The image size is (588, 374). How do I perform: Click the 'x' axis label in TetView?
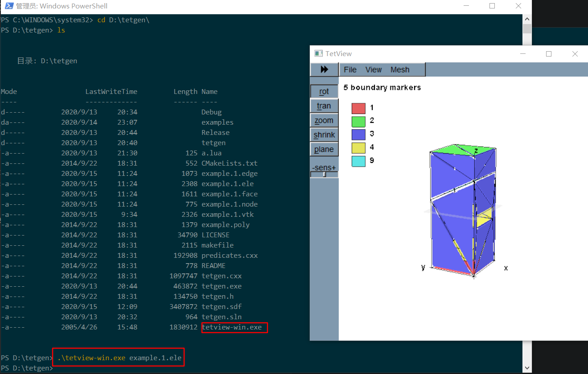coord(506,268)
